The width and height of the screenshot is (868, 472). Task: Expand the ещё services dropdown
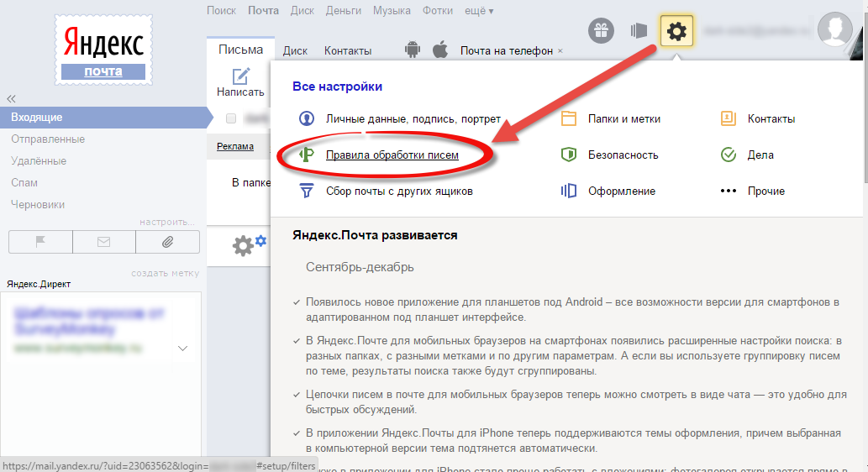point(480,10)
